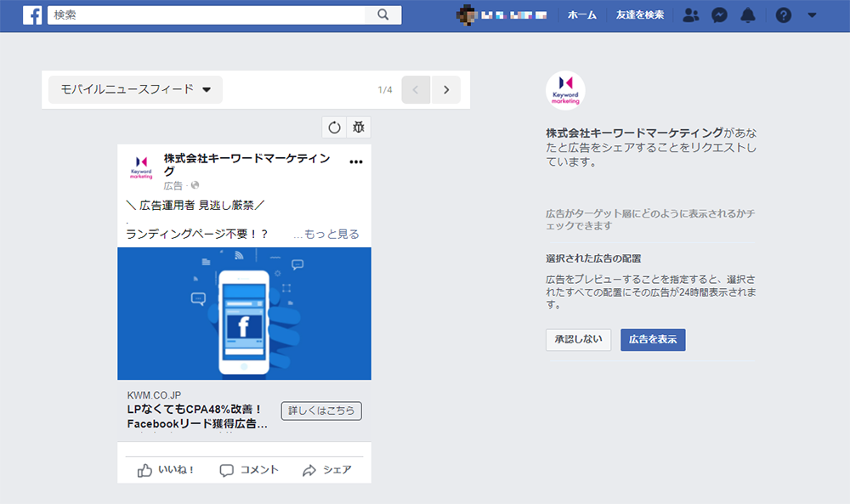The width and height of the screenshot is (850, 504).
Task: Click the bug report icon
Action: click(359, 127)
